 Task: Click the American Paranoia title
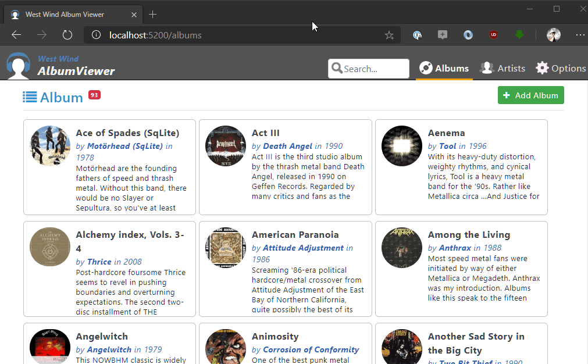tap(295, 235)
